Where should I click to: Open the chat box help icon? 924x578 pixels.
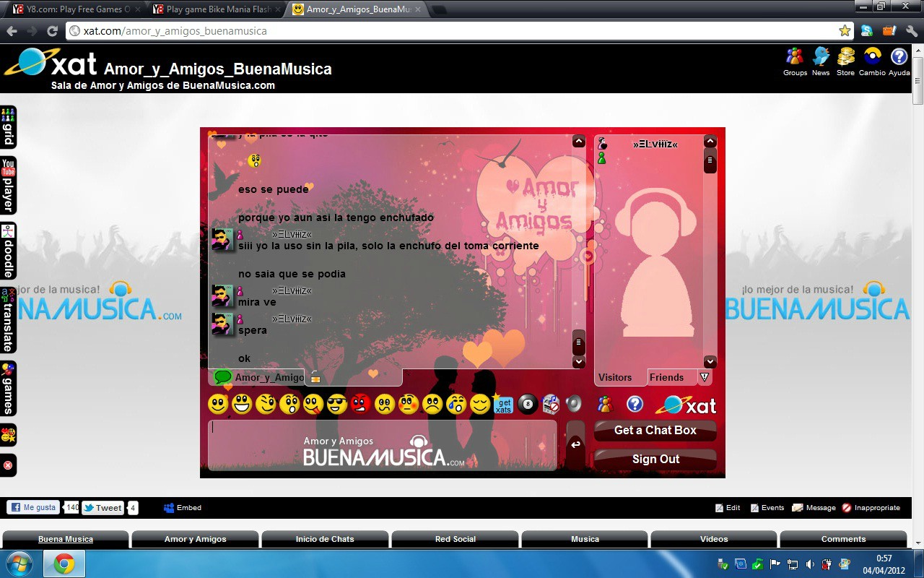635,404
